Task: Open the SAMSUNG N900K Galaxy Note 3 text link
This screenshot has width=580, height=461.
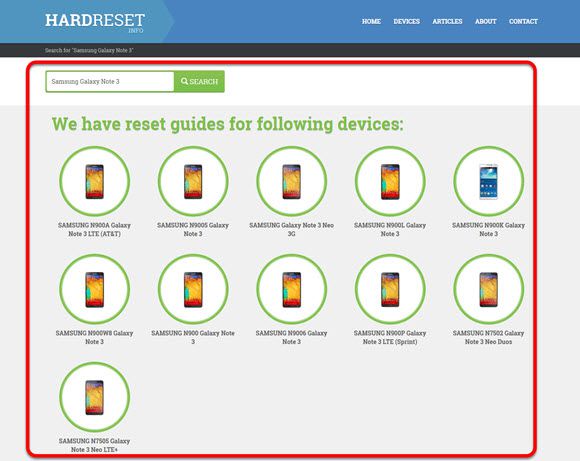Action: [488, 229]
